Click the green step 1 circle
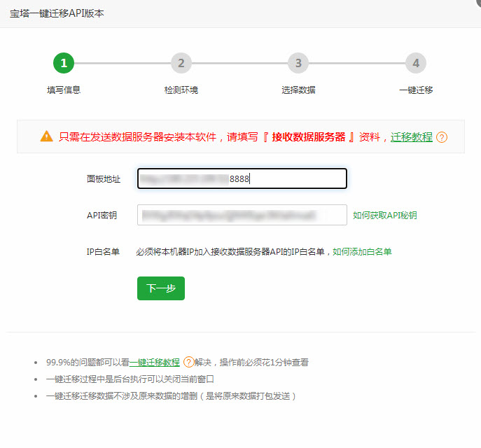The image size is (481, 448). 64,63
